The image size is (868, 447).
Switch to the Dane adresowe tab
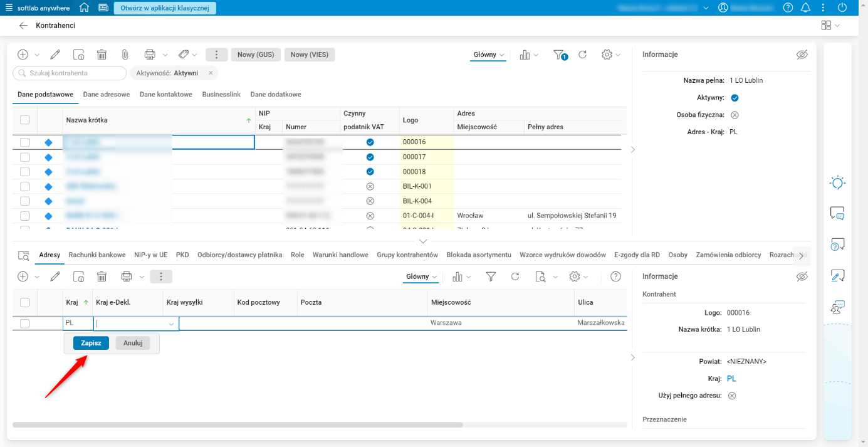[x=107, y=95]
